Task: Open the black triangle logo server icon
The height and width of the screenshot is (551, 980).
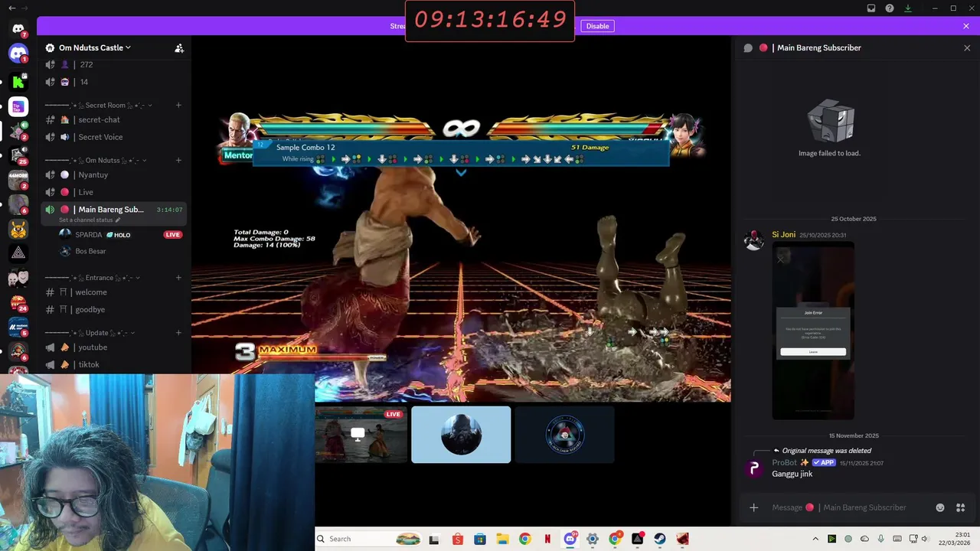Action: pyautogui.click(x=18, y=253)
